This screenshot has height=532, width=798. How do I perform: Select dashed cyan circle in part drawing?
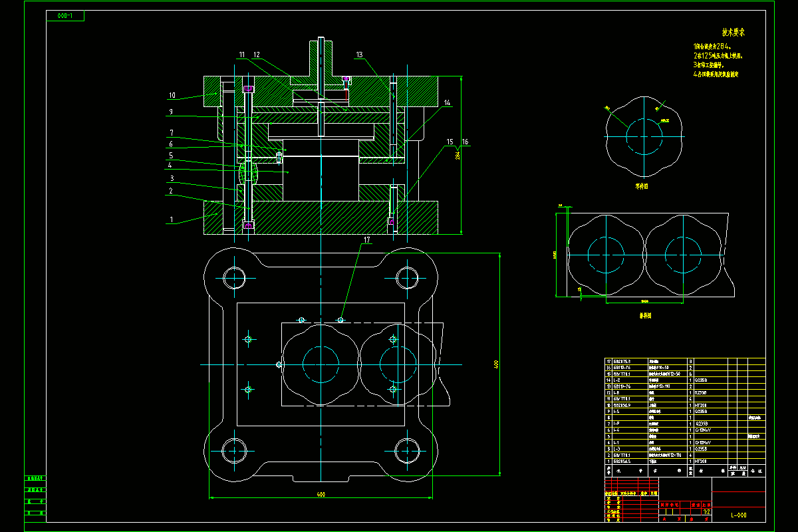644,136
